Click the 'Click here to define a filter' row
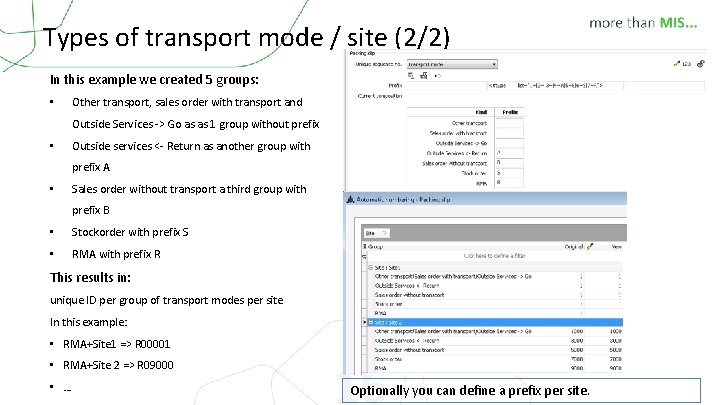Viewport: 720px width, 405px height. click(494, 256)
